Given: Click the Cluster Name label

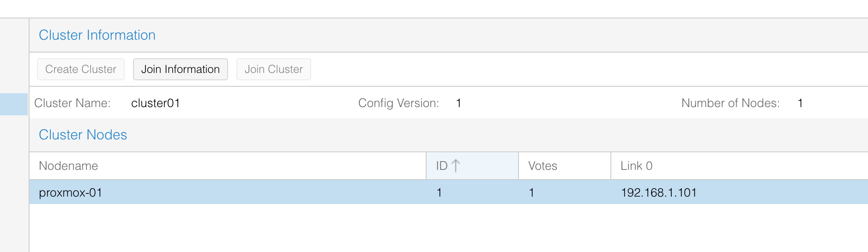Looking at the screenshot, I should (x=72, y=103).
